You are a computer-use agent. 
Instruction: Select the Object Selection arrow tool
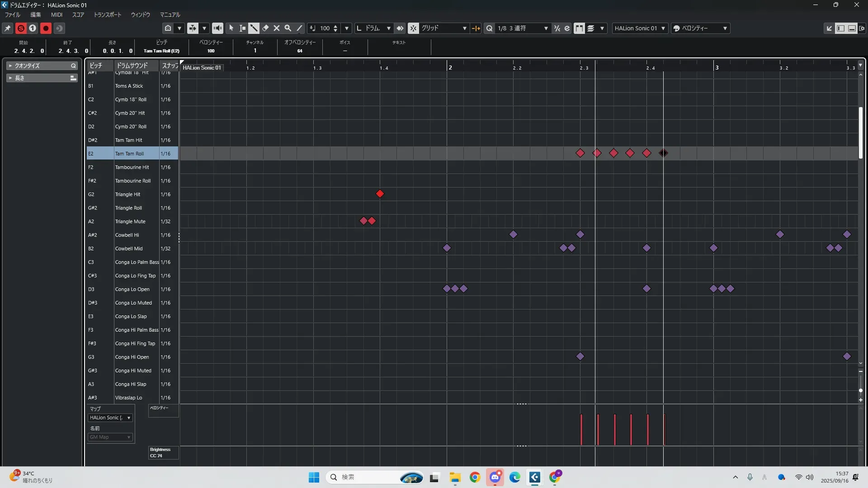(x=231, y=28)
